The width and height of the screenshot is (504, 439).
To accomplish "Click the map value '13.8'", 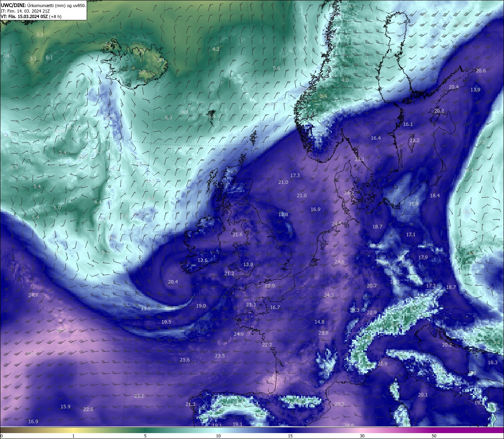I will 248,264.
